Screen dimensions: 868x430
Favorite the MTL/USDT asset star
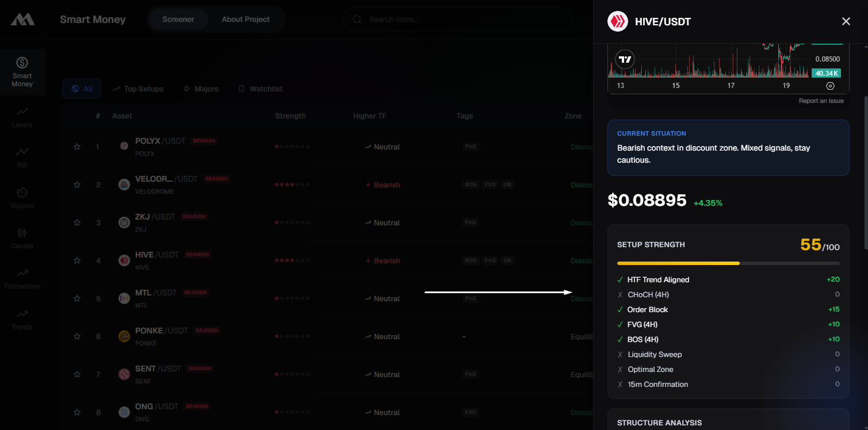(77, 299)
